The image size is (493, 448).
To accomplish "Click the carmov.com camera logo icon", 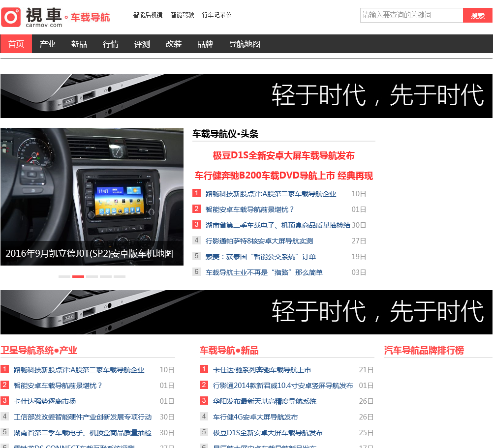I will coord(11,17).
